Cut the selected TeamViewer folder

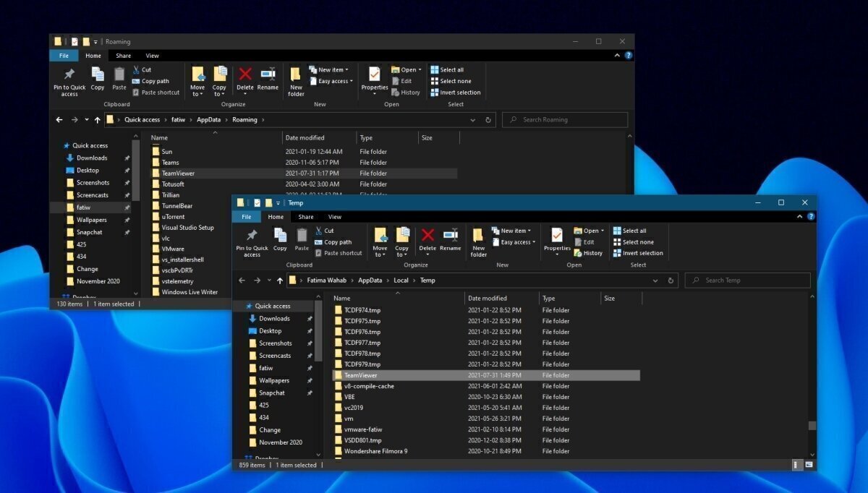(329, 231)
